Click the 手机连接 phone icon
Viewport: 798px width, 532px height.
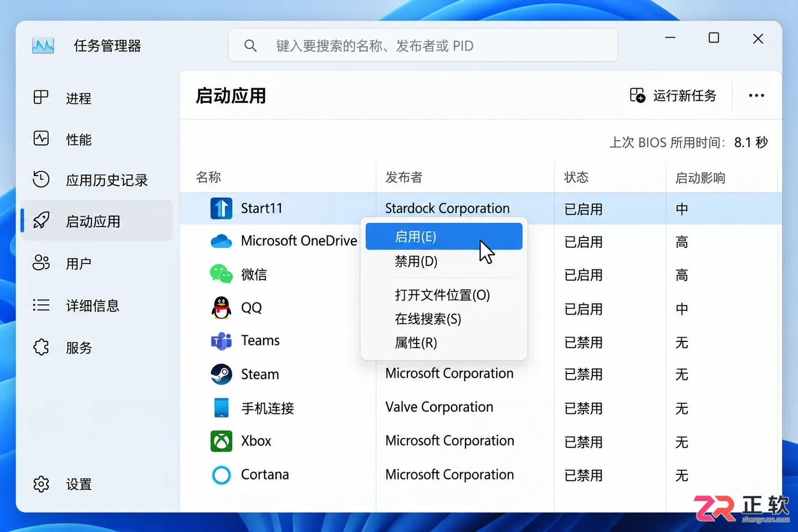pos(221,407)
